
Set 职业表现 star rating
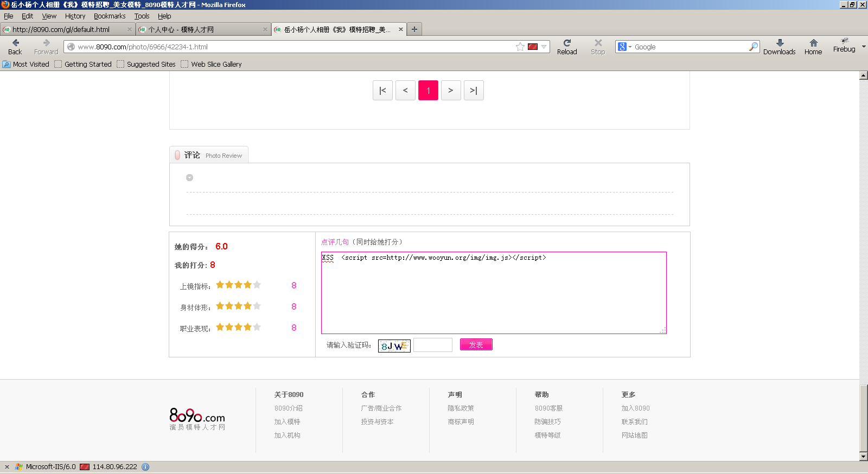pos(239,327)
